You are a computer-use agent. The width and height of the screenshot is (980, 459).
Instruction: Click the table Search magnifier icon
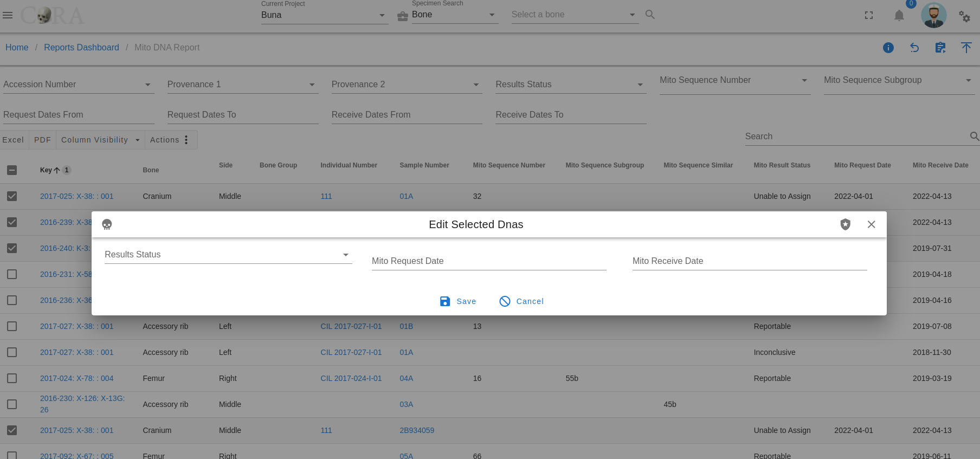coord(974,137)
